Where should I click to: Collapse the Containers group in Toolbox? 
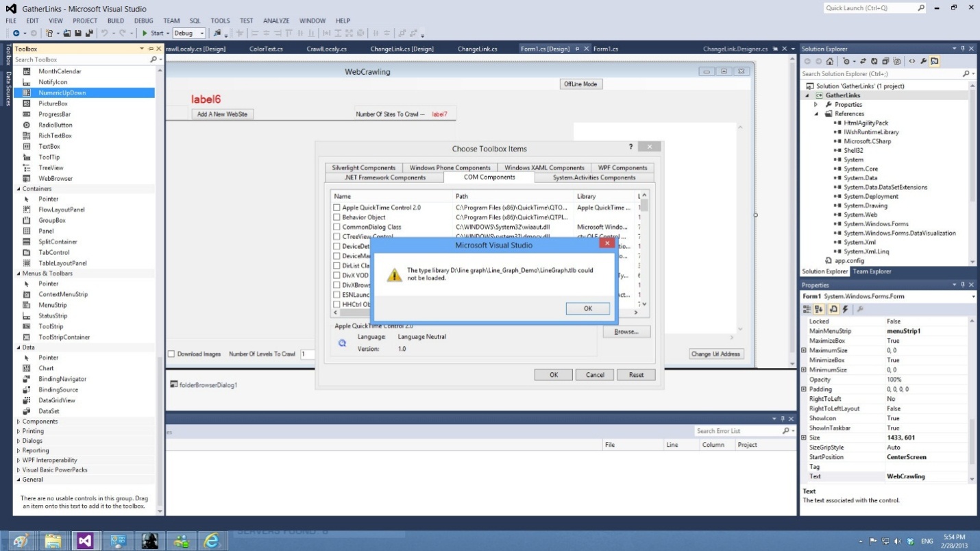[x=19, y=188]
